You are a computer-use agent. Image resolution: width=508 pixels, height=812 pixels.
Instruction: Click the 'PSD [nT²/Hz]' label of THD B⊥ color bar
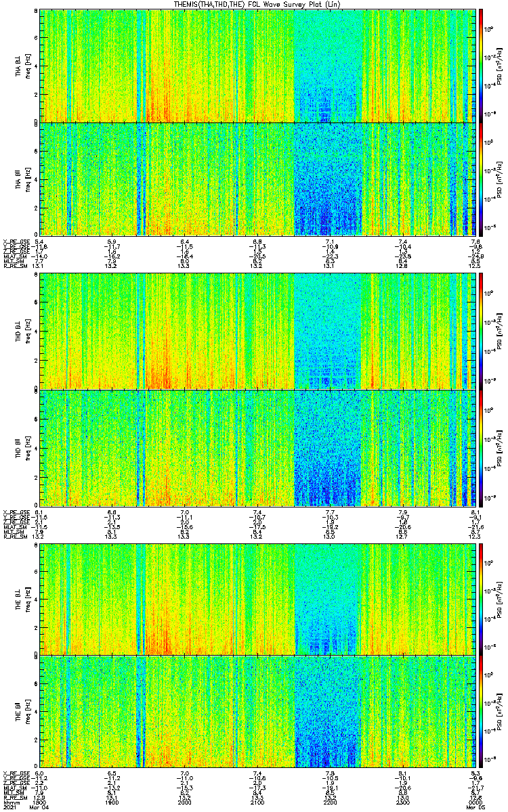click(499, 331)
